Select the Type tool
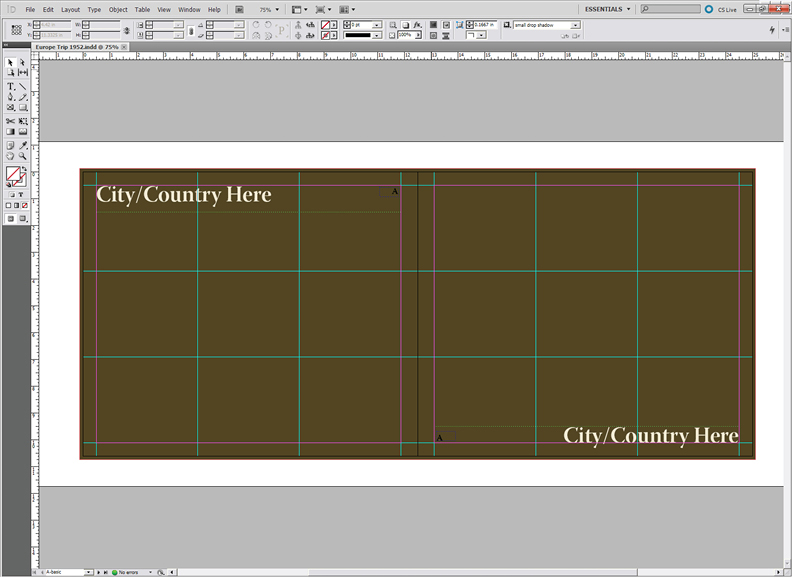792x578 pixels. click(11, 86)
